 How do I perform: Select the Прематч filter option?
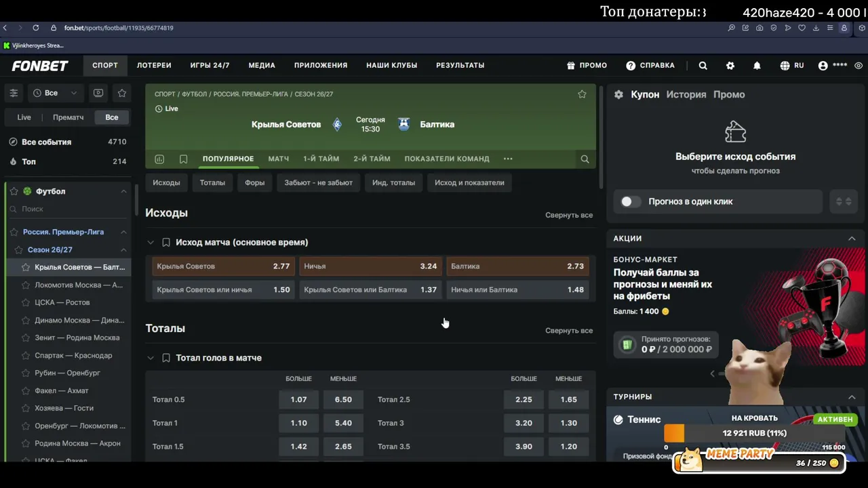pyautogui.click(x=68, y=117)
